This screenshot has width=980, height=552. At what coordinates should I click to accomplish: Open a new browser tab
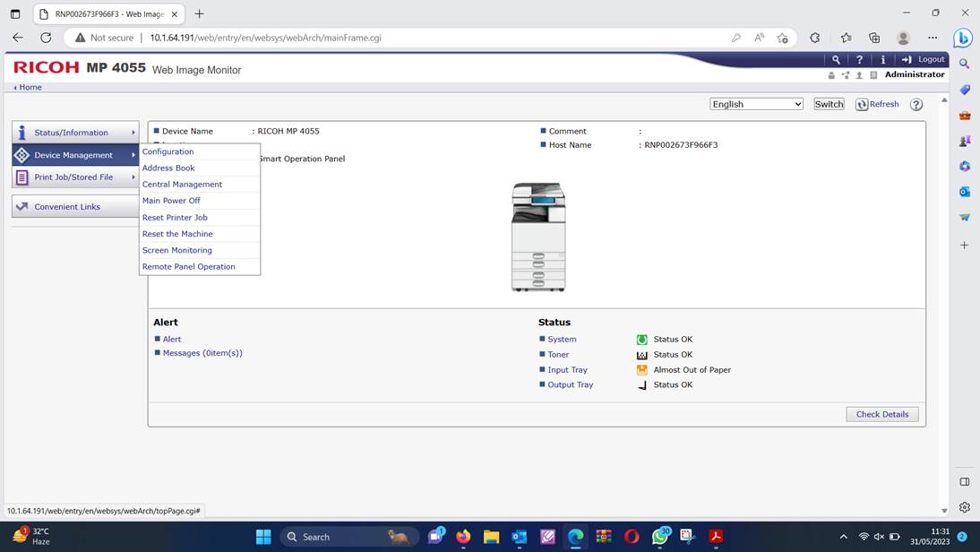click(x=200, y=13)
